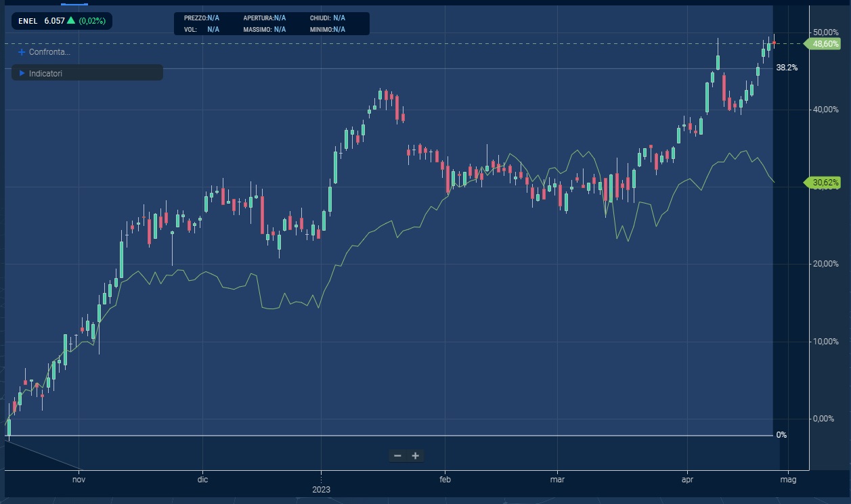The image size is (851, 504).
Task: Click the dic label on time axis
Action: [x=202, y=479]
